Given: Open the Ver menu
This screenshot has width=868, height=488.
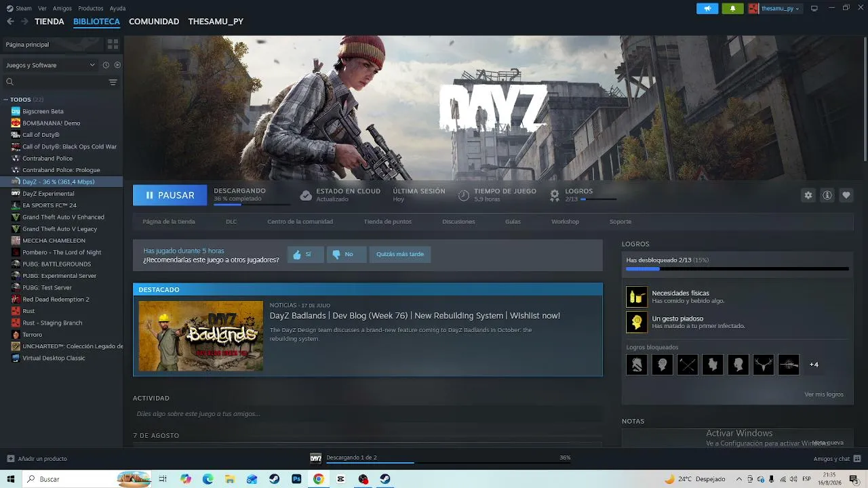Looking at the screenshot, I should (x=43, y=8).
